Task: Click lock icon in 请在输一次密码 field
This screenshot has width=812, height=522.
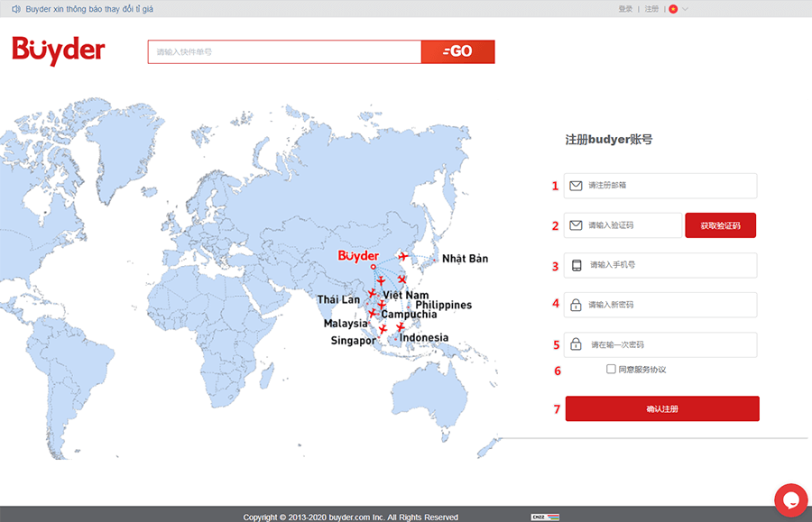Action: (576, 344)
